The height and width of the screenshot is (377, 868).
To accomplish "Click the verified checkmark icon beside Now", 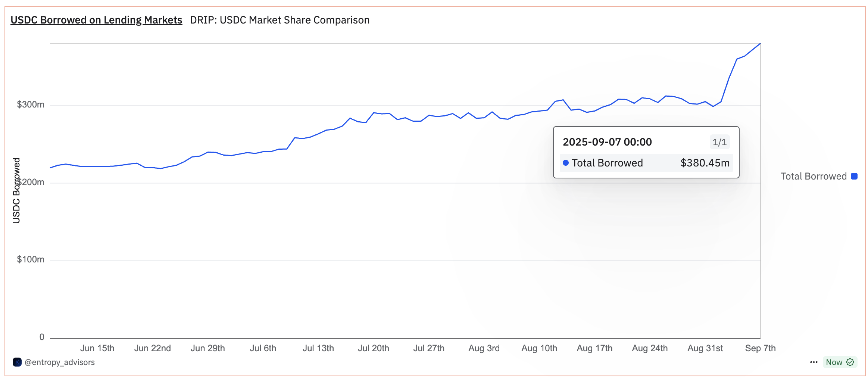I will click(x=850, y=362).
